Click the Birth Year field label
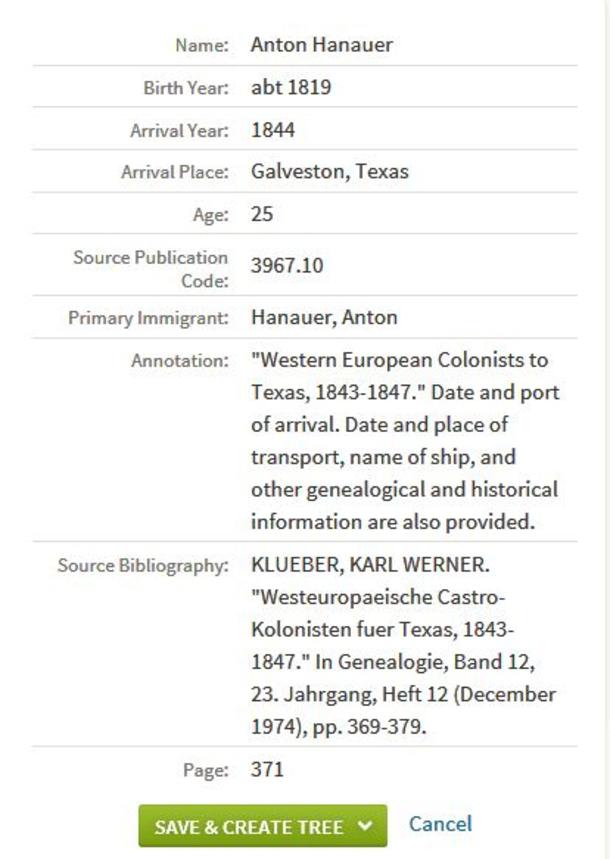Image resolution: width=610 pixels, height=859 pixels. [185, 88]
